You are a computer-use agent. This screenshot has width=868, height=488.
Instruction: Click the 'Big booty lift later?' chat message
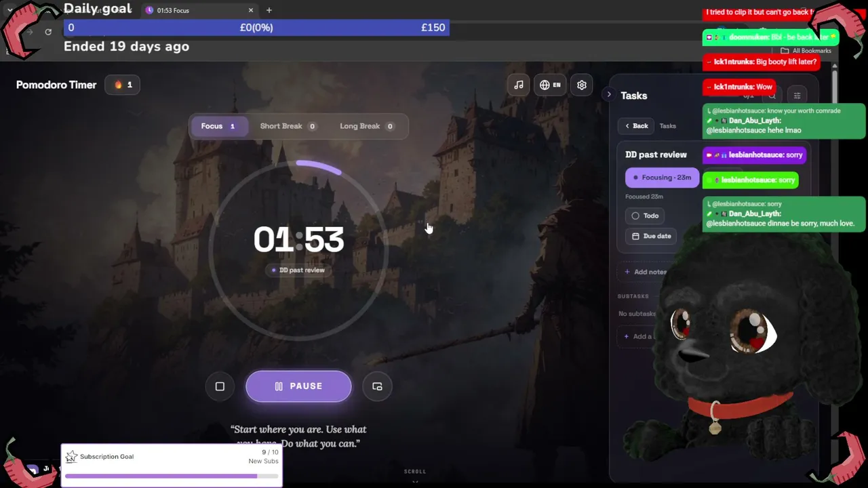pos(760,62)
